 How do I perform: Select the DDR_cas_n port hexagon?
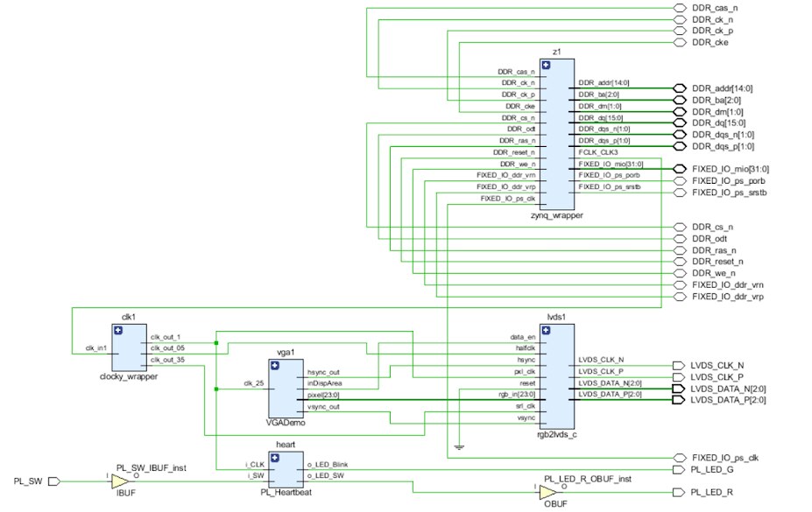point(680,8)
